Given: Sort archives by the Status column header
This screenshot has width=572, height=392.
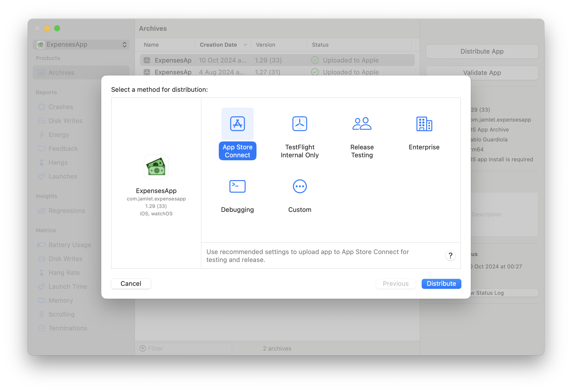Looking at the screenshot, I should [x=320, y=45].
